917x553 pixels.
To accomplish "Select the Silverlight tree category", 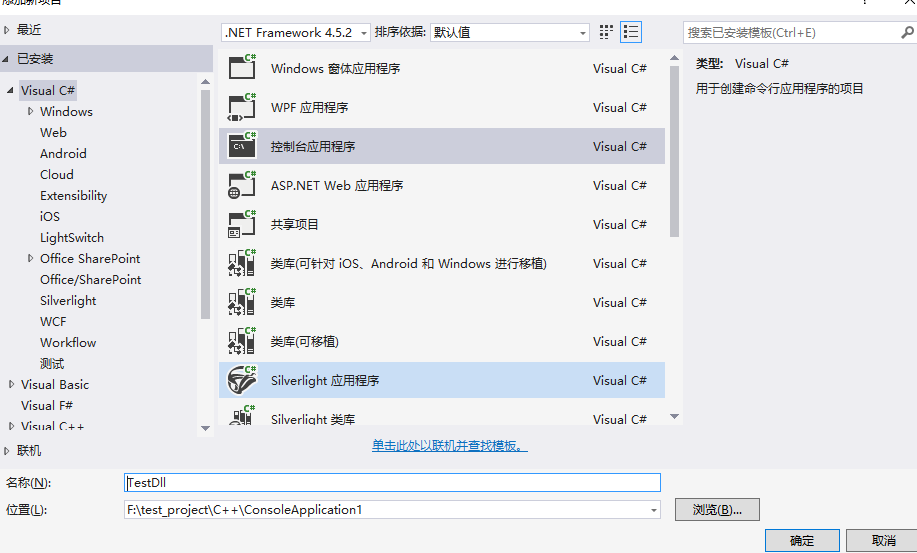I will click(68, 301).
